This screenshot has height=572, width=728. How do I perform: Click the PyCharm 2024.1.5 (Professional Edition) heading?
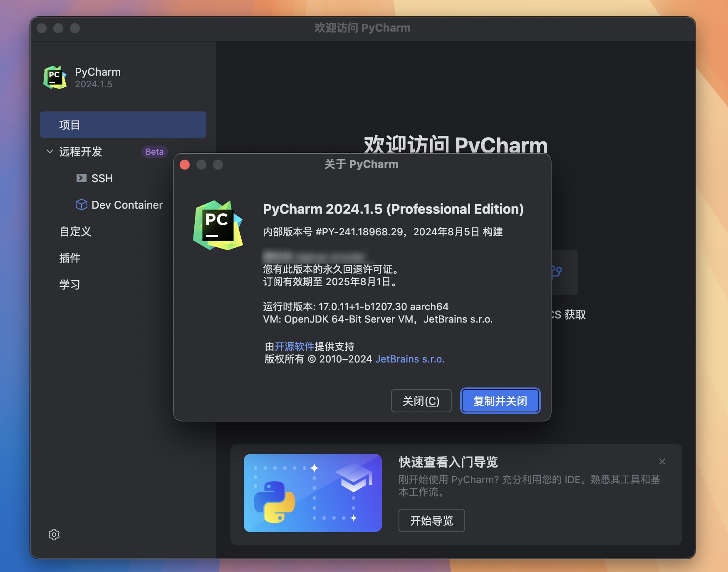(393, 209)
